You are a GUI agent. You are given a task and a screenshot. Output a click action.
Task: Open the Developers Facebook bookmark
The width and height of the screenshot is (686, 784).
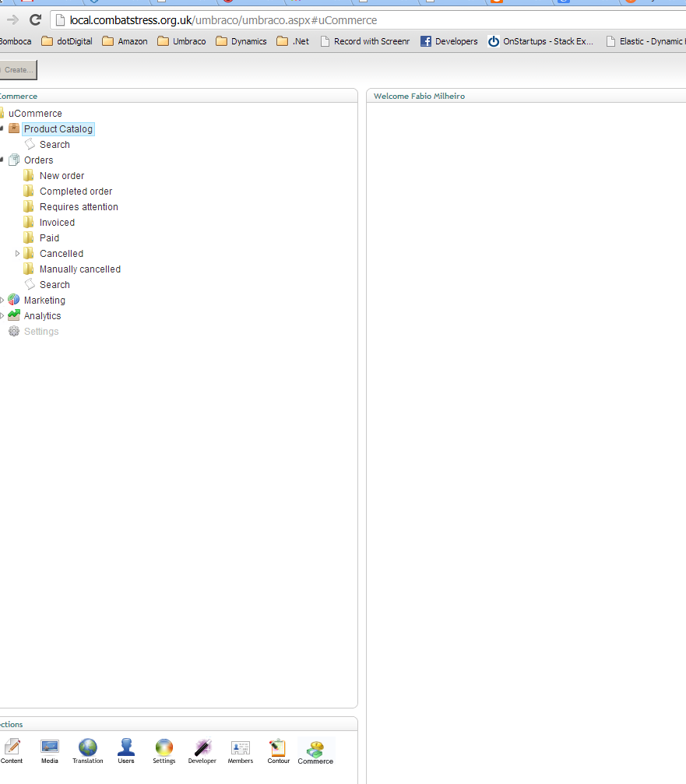449,41
